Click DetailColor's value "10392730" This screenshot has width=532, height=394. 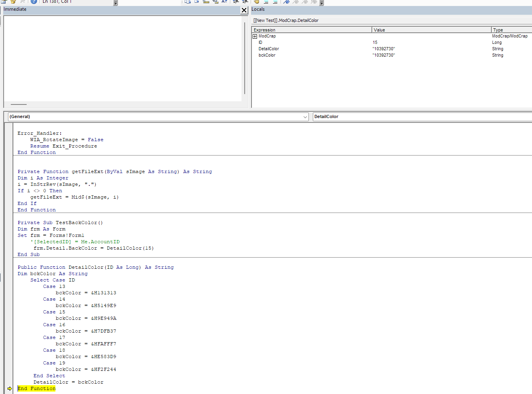pos(384,49)
